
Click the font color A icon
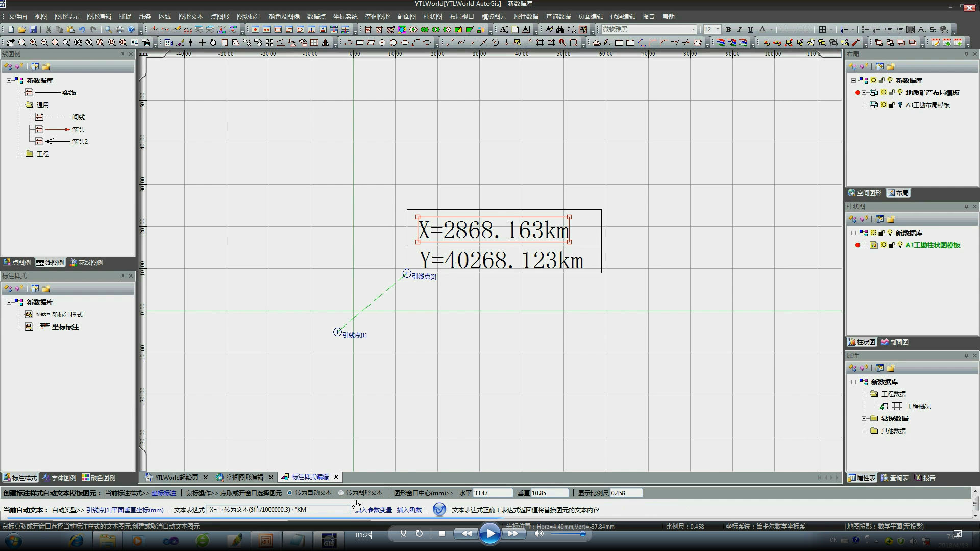coord(762,30)
